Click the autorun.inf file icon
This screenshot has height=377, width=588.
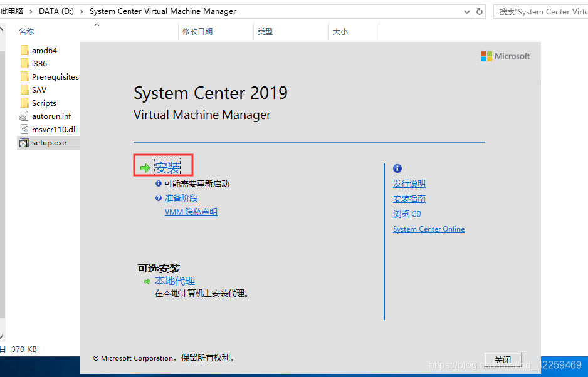pos(24,116)
